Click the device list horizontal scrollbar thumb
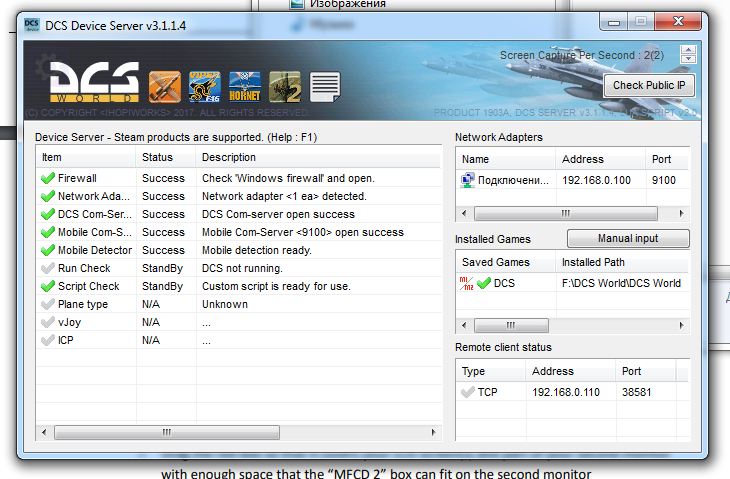 coord(167,432)
